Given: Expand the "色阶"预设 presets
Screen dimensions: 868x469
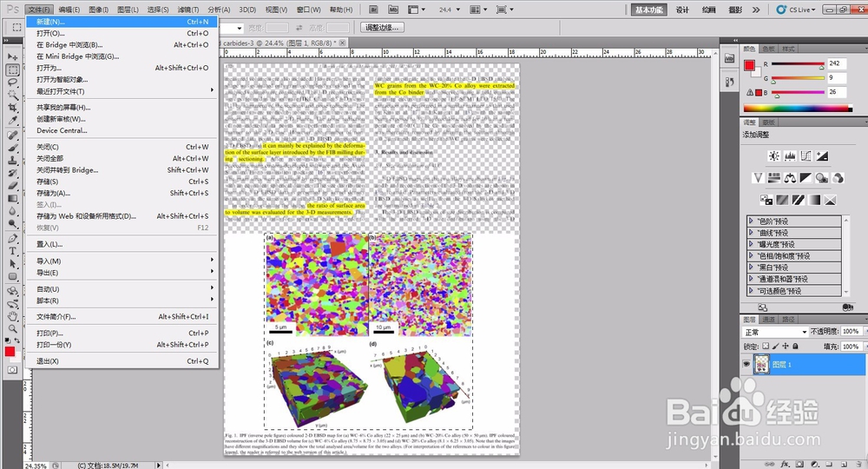Looking at the screenshot, I should (x=751, y=221).
